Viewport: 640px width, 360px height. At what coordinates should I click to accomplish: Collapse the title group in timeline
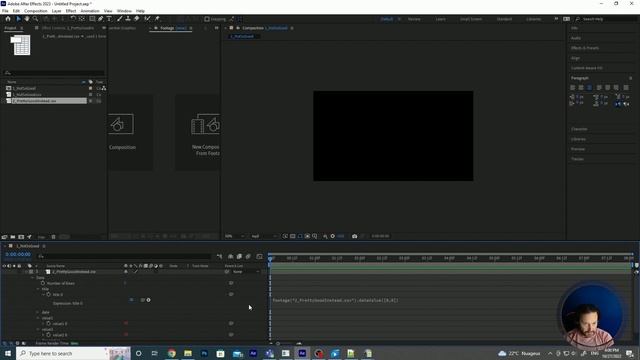point(38,289)
